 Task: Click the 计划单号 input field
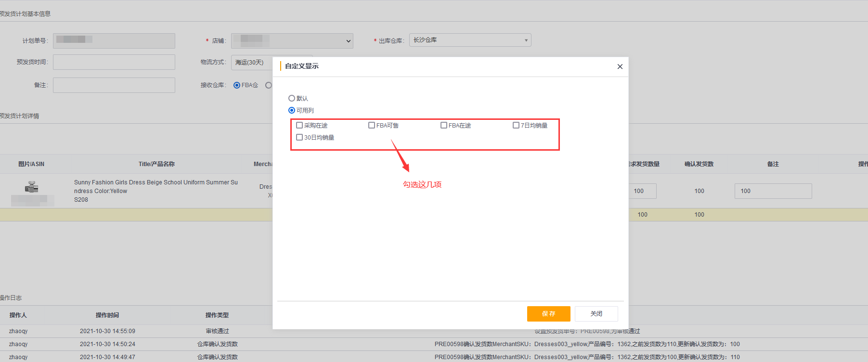click(114, 41)
